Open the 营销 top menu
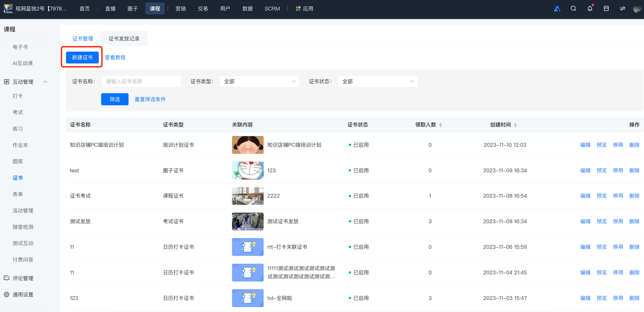The height and width of the screenshot is (312, 644). click(180, 9)
